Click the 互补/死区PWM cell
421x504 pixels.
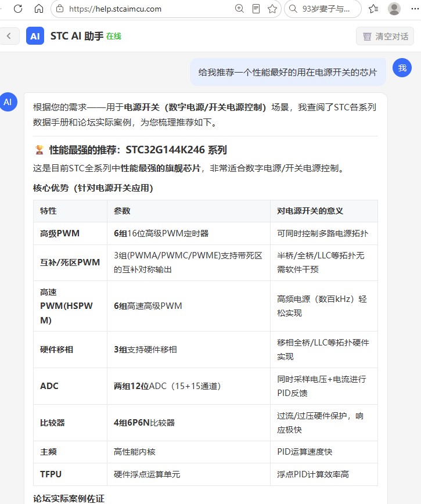pyautogui.click(x=70, y=262)
